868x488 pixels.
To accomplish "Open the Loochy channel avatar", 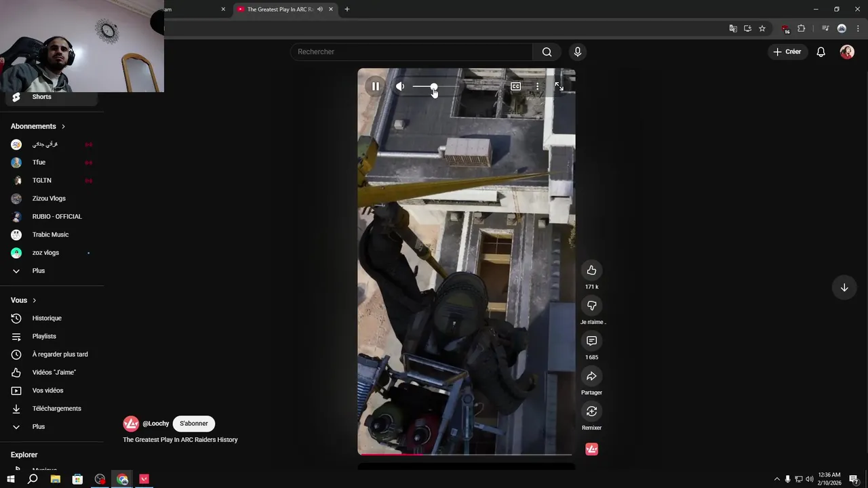I will point(131,424).
